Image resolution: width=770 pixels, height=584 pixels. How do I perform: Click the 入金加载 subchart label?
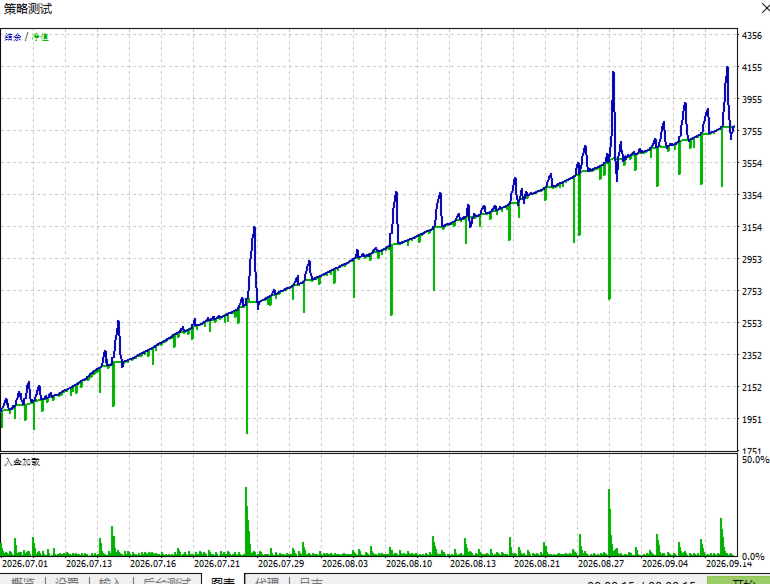[x=22, y=462]
